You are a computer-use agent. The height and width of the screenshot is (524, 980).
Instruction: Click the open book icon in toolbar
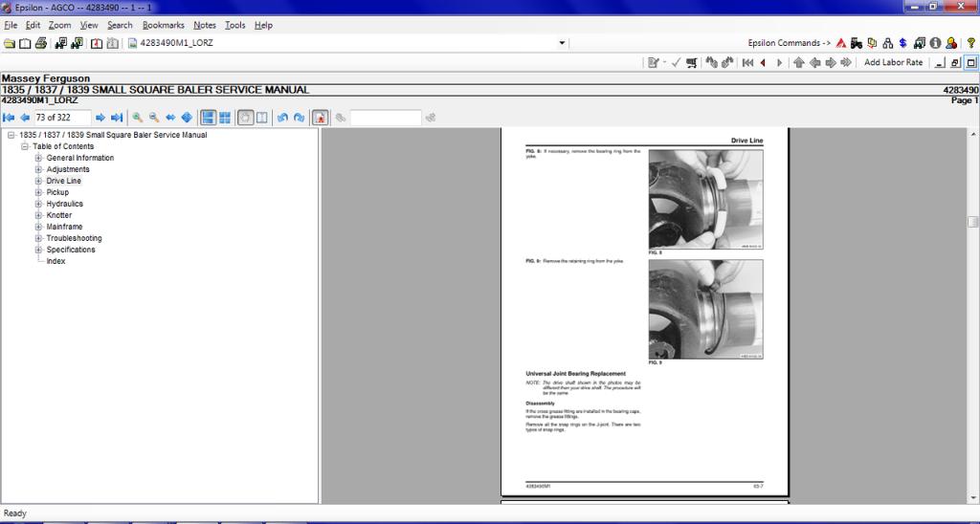(x=25, y=43)
